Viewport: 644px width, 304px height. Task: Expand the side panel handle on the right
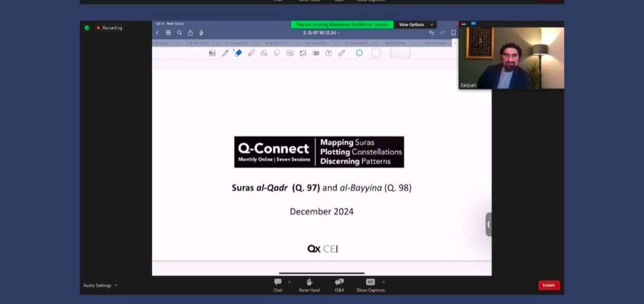pyautogui.click(x=489, y=224)
